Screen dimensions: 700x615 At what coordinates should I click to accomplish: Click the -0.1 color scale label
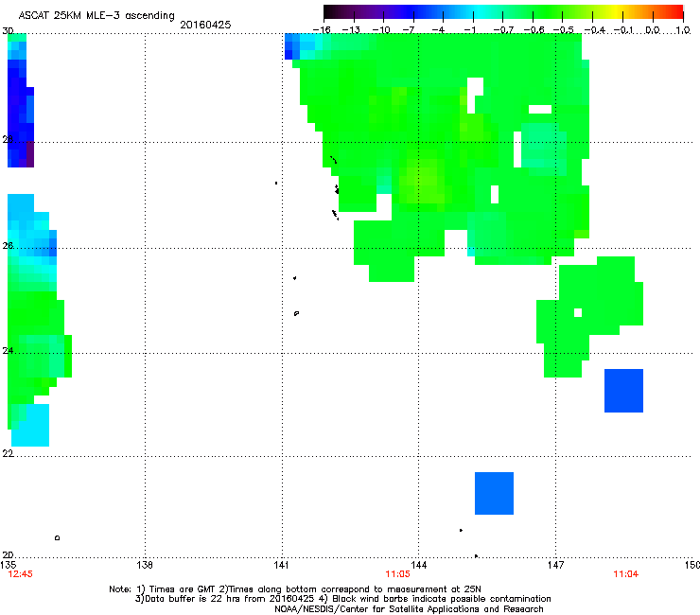pos(622,30)
